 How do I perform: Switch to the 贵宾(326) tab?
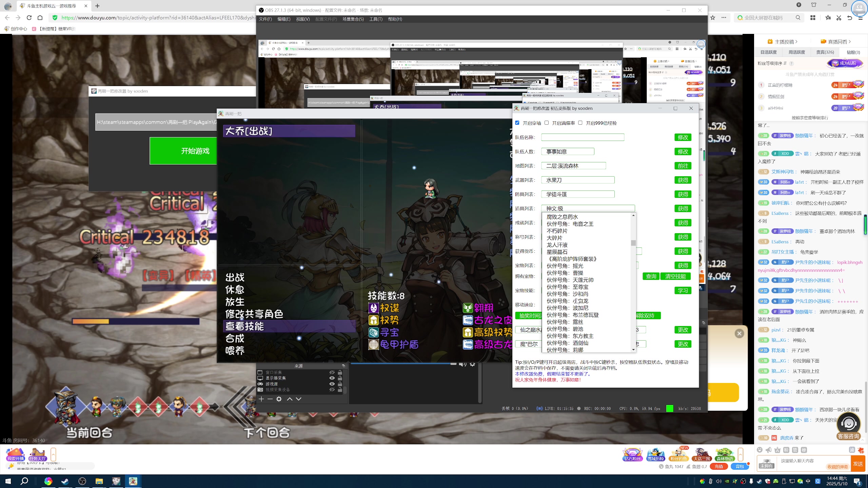(825, 52)
